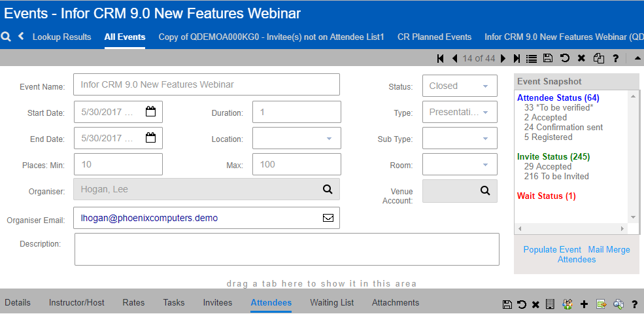Go to the next event record

[x=503, y=58]
